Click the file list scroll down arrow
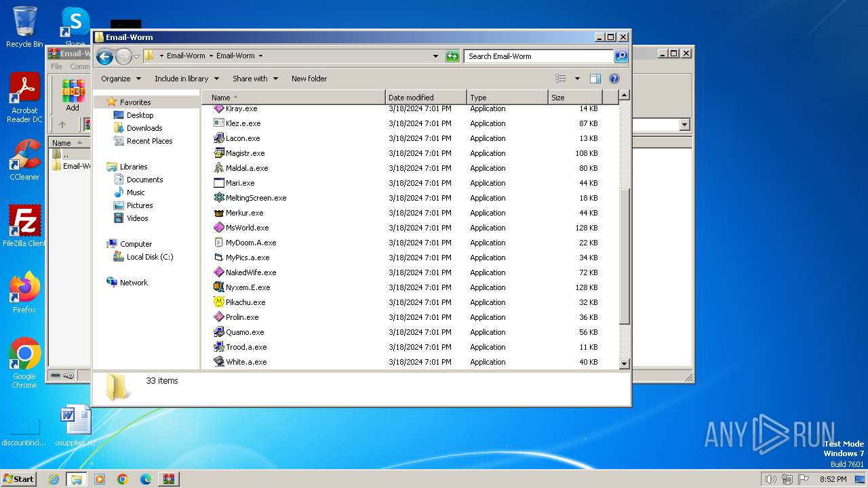Screen dimensions: 868x488 pos(625,364)
